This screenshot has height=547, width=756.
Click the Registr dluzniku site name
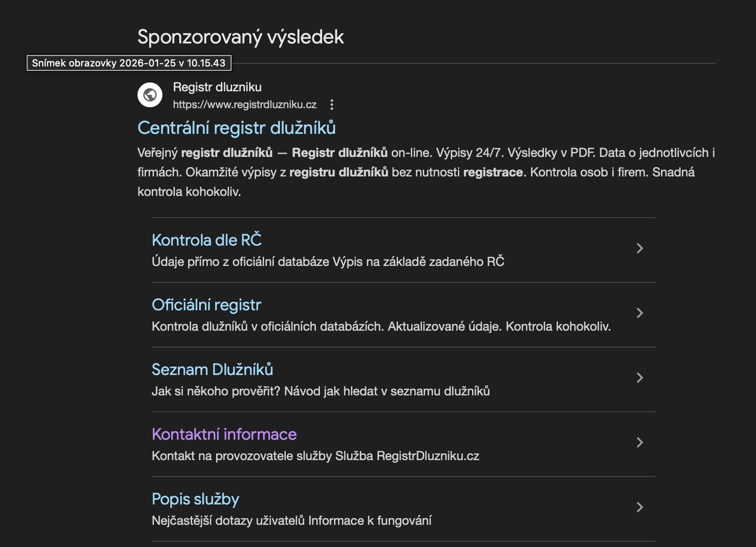[x=217, y=87]
